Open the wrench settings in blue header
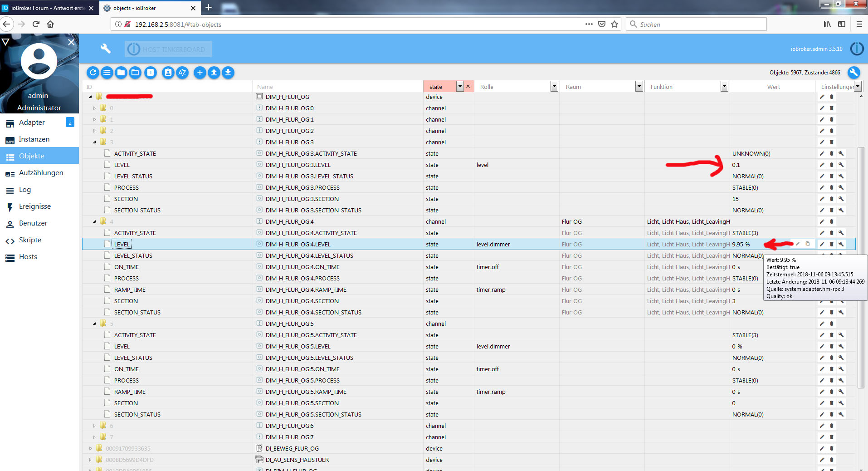 click(x=106, y=49)
